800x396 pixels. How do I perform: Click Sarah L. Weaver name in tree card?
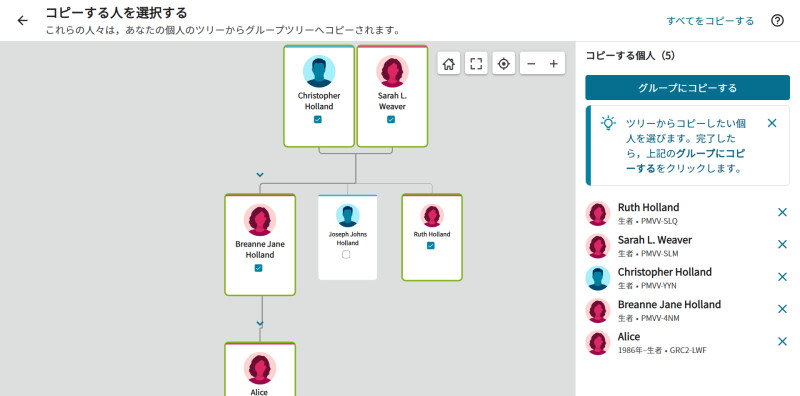click(x=392, y=101)
